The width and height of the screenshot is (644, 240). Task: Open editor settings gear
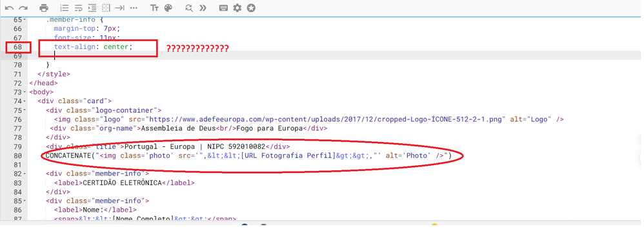(237, 8)
